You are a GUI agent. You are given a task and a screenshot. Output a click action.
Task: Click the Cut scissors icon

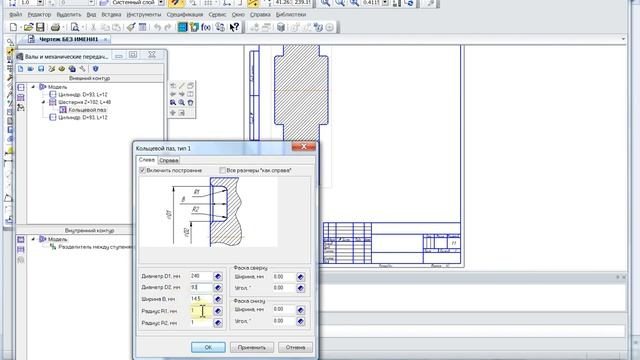point(93,27)
